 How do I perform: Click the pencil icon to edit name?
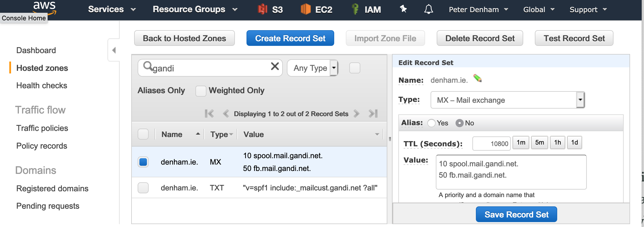point(478,78)
